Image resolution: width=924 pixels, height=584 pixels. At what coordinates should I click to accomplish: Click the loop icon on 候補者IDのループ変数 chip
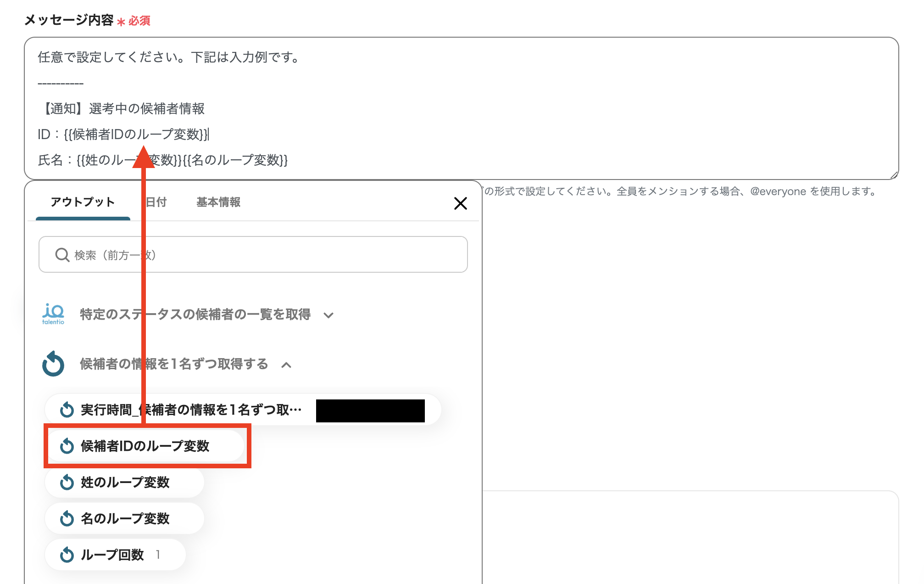tap(67, 445)
